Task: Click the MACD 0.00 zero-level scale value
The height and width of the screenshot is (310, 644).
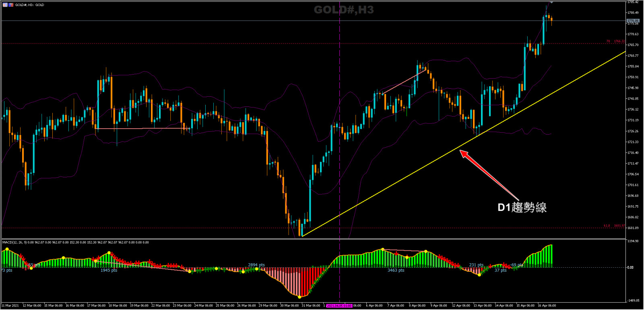Action: (x=630, y=267)
